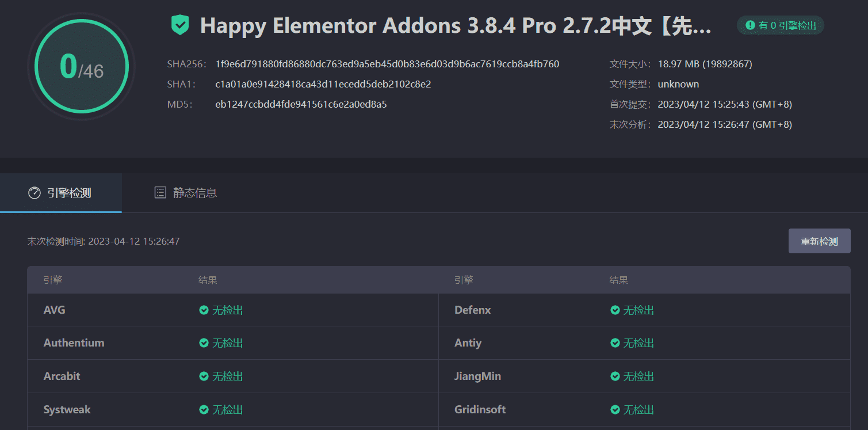The width and height of the screenshot is (868, 430).
Task: Click the last analysis time in the file details
Action: pyautogui.click(x=725, y=124)
